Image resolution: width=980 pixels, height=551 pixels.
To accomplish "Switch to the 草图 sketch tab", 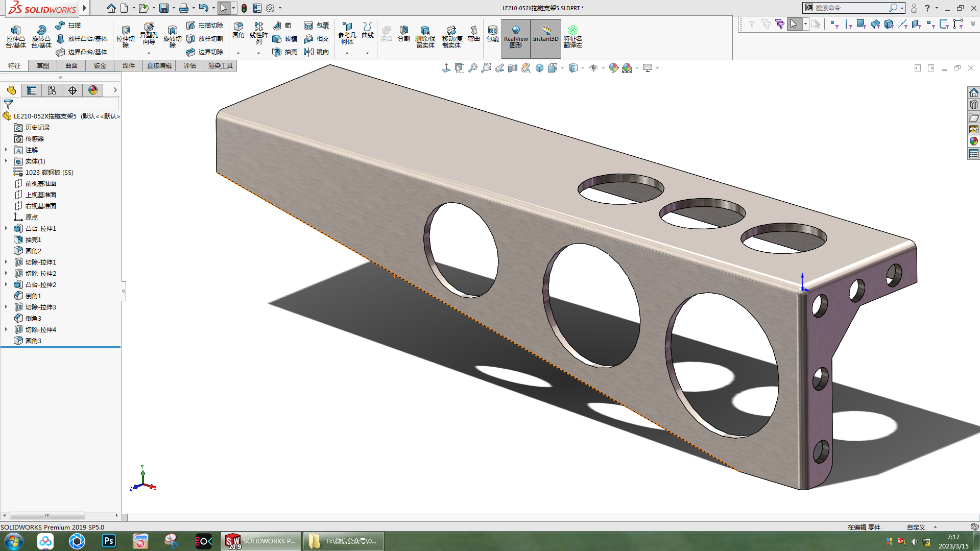I will tap(43, 65).
